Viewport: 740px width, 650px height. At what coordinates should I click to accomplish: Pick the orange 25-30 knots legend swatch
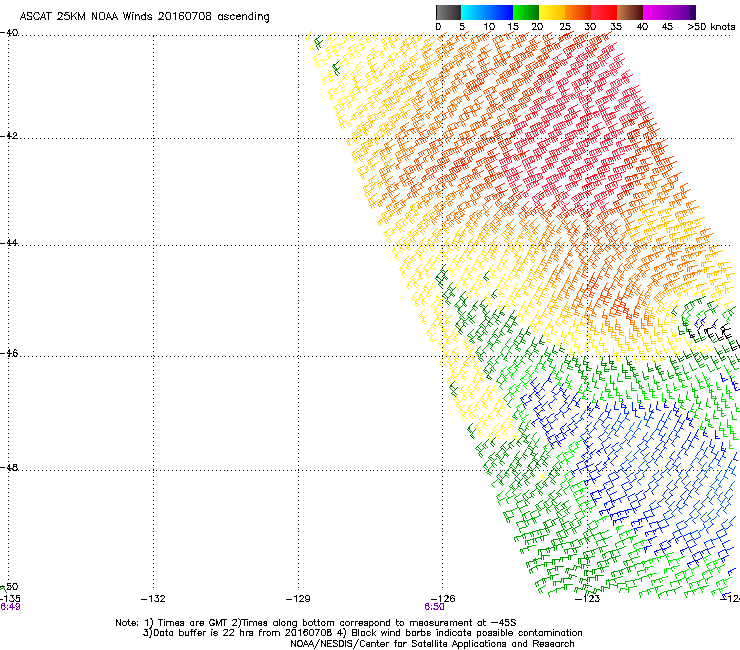point(578,12)
